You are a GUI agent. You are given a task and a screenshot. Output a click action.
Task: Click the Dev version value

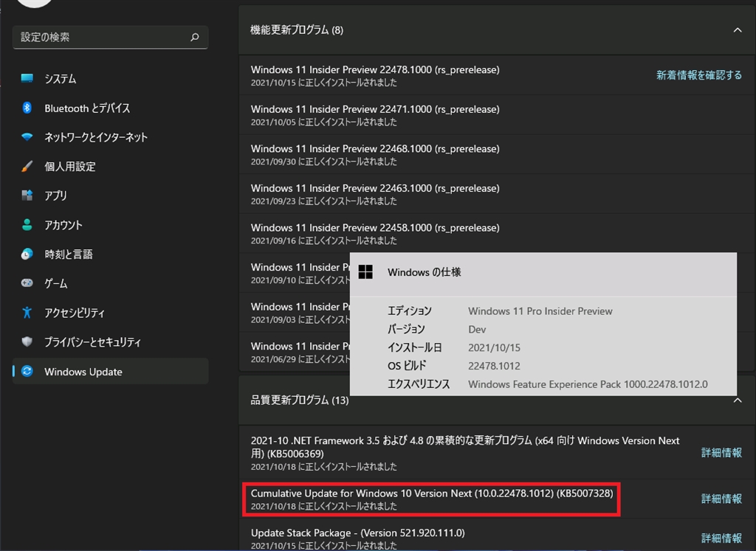point(477,330)
